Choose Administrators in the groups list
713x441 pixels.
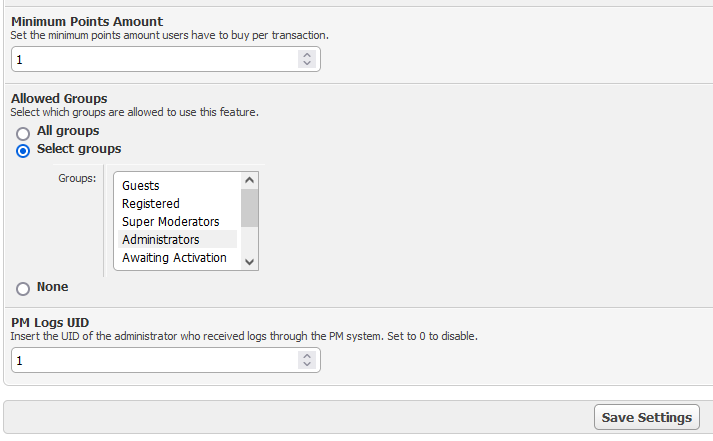tap(161, 240)
